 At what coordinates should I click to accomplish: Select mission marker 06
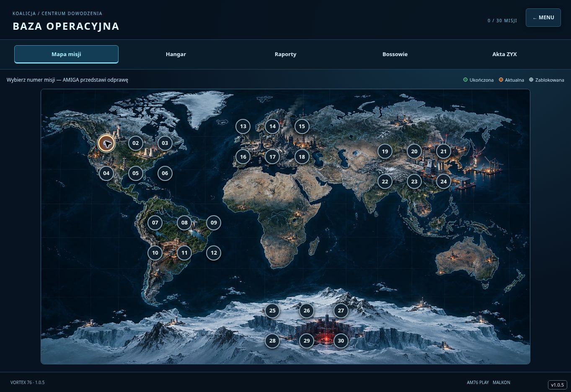[165, 173]
